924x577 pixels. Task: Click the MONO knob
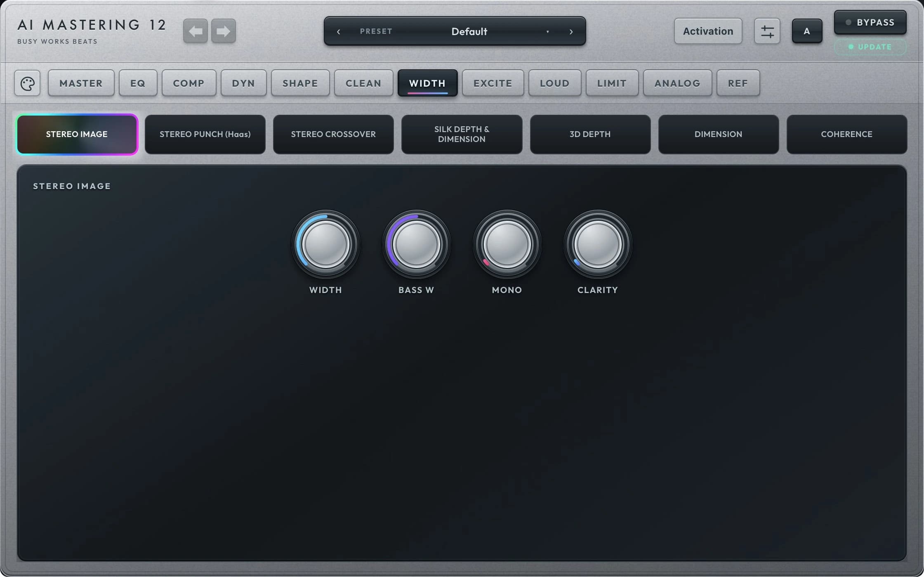pyautogui.click(x=507, y=244)
